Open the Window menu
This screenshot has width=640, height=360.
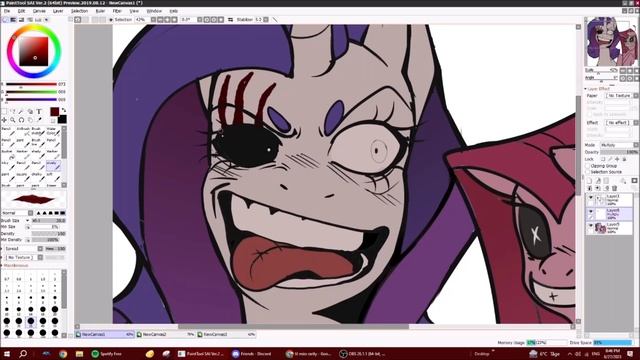(154, 11)
